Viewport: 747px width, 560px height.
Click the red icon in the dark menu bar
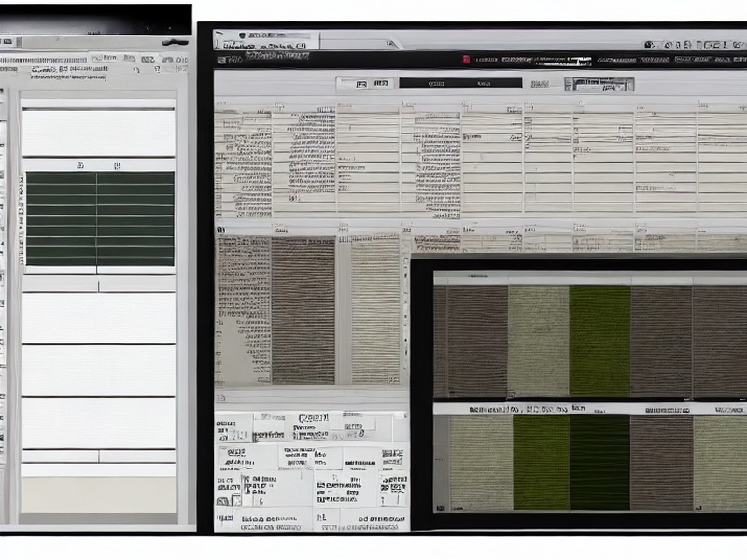click(466, 59)
